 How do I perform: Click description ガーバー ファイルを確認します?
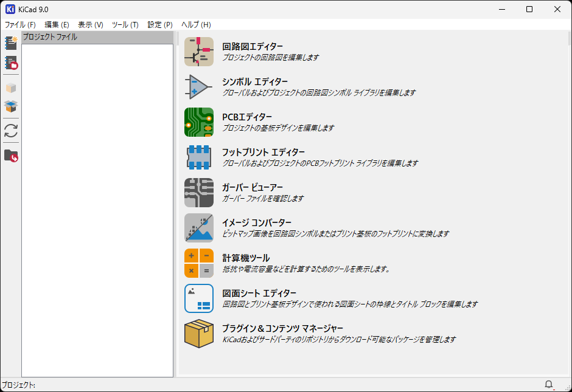point(263,199)
